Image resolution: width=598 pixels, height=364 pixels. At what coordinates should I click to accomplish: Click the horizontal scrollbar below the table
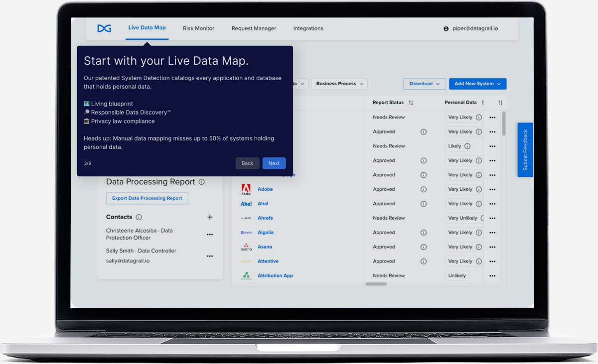[376, 284]
